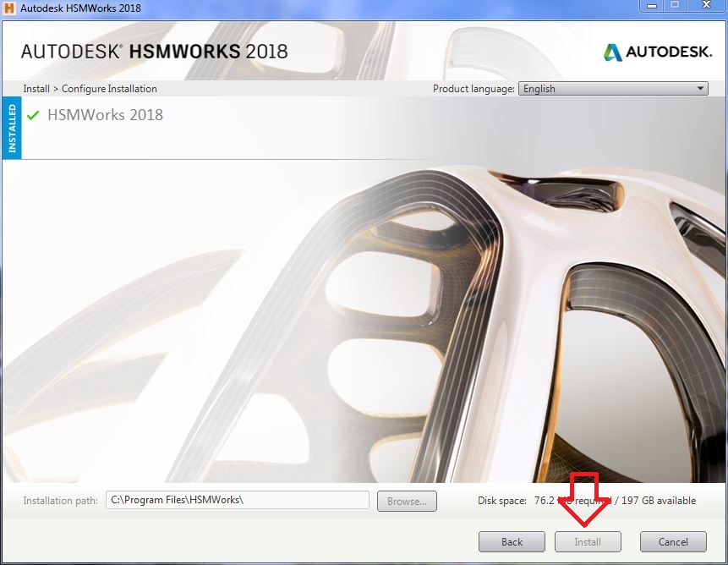This screenshot has width=728, height=565.
Task: Minimize the installer window
Action: (x=650, y=8)
